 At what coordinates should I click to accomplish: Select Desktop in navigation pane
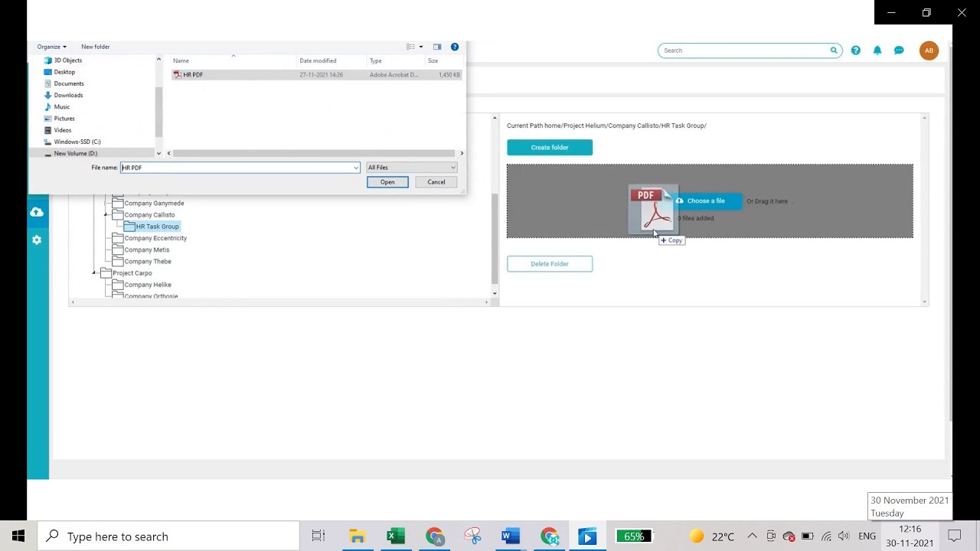tap(64, 72)
